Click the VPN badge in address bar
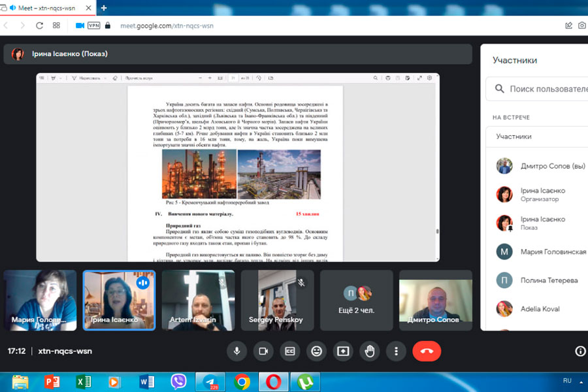Viewport: 588px width, 392px height. (94, 25)
